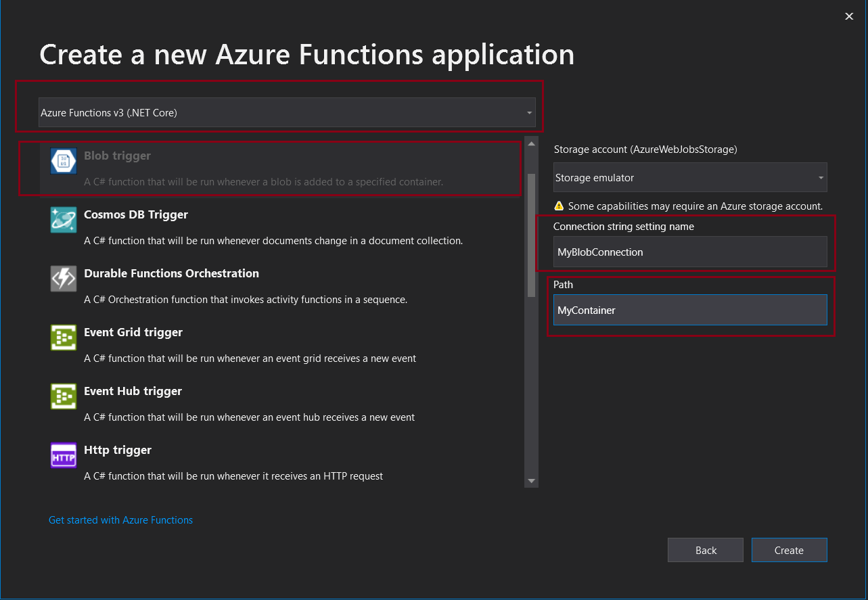Click the Http trigger icon
Image resolution: width=868 pixels, height=600 pixels.
[x=64, y=455]
